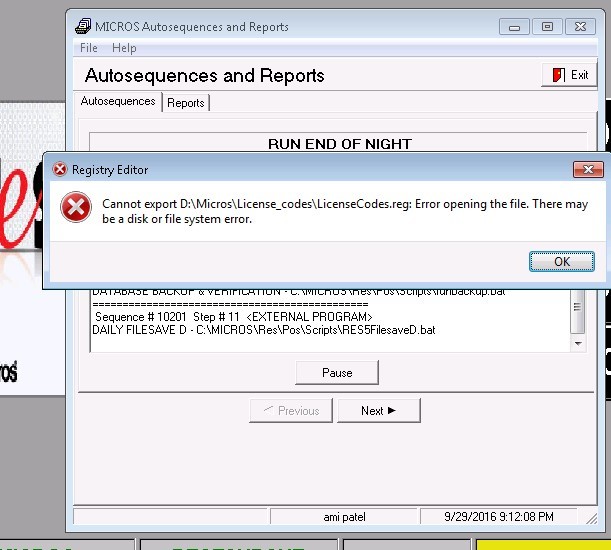Minimize the MICROS Autosequences window
611x550 pixels.
coord(514,27)
